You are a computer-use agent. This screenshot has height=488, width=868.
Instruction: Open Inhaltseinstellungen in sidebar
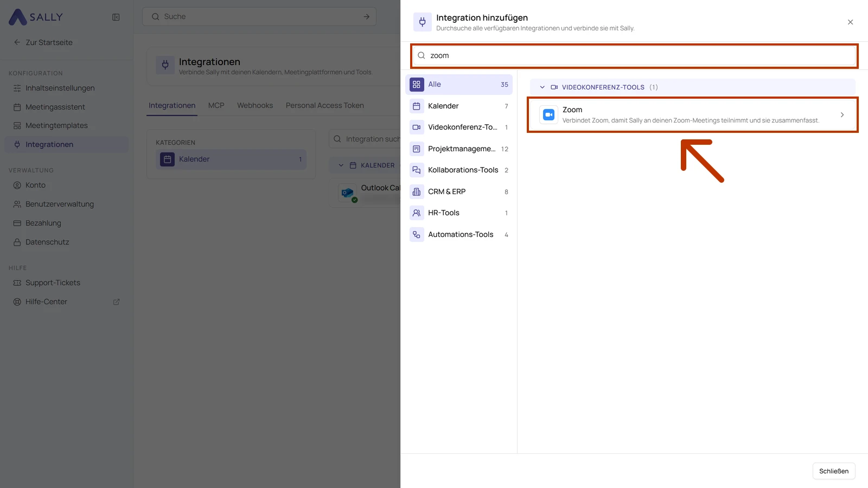[x=66, y=88]
